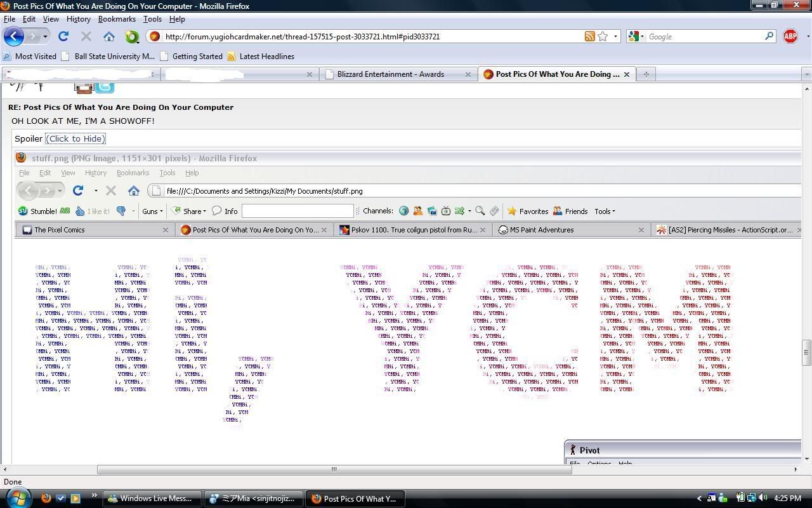The width and height of the screenshot is (812, 508).
Task: Click inside the Google search field
Action: 704,36
